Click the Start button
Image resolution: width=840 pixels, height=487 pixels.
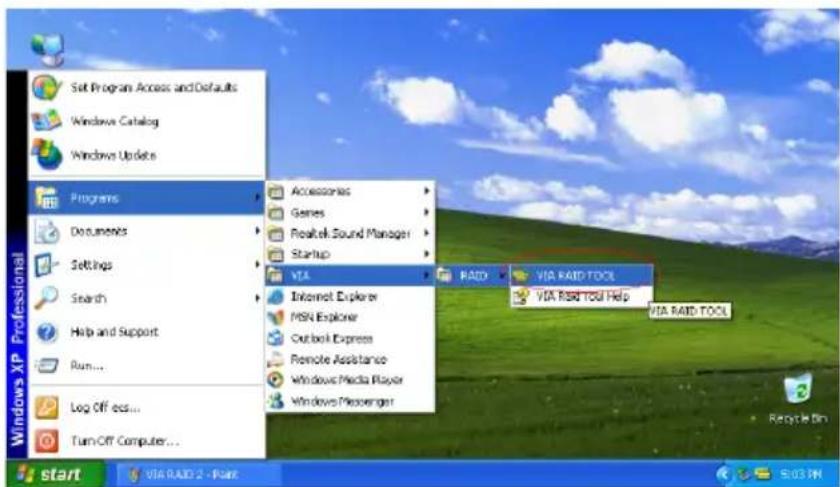pos(56,474)
